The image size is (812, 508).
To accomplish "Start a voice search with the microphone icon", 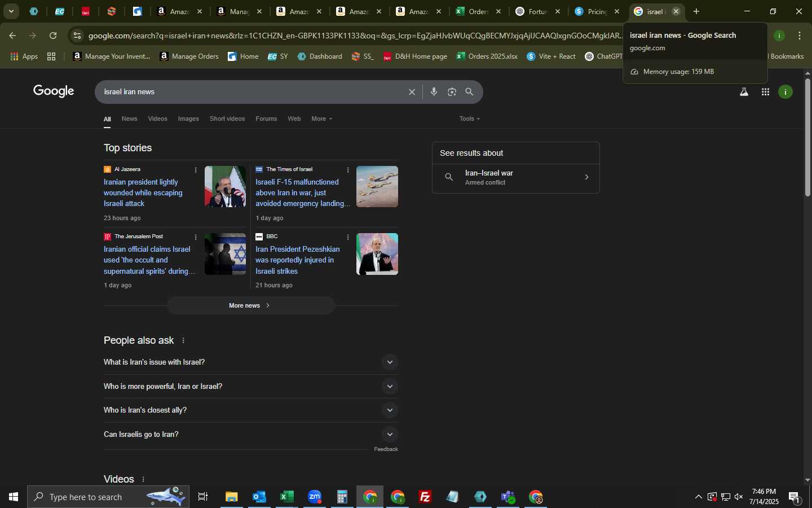I will (x=434, y=92).
